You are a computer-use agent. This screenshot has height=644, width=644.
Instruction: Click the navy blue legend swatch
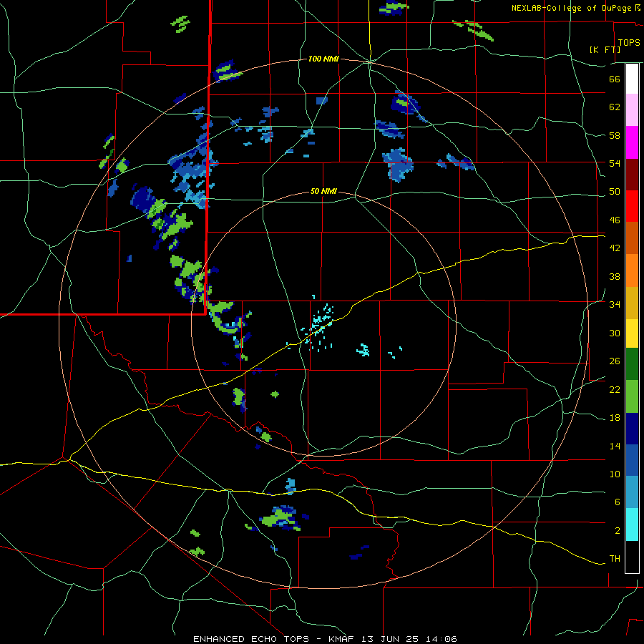click(x=632, y=429)
